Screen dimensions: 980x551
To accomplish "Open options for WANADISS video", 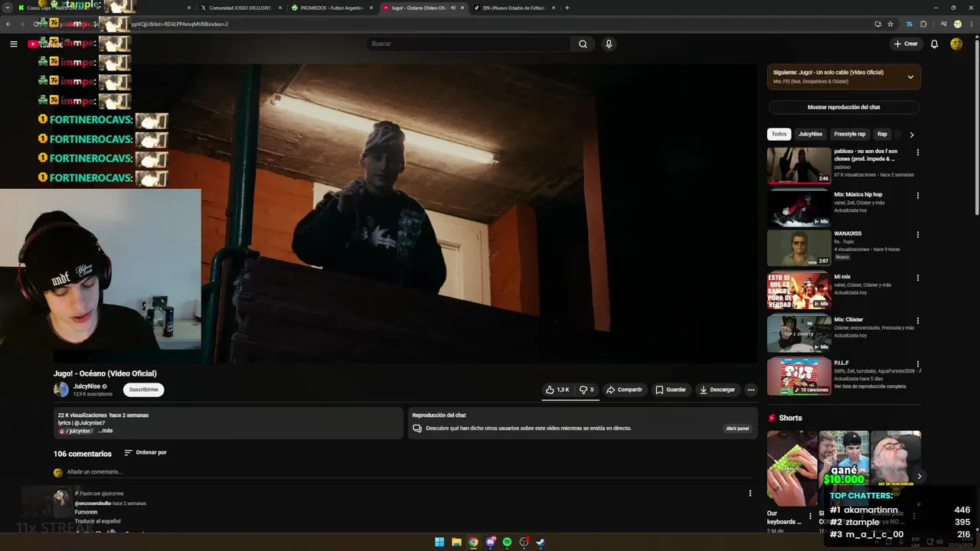I will coord(917,235).
